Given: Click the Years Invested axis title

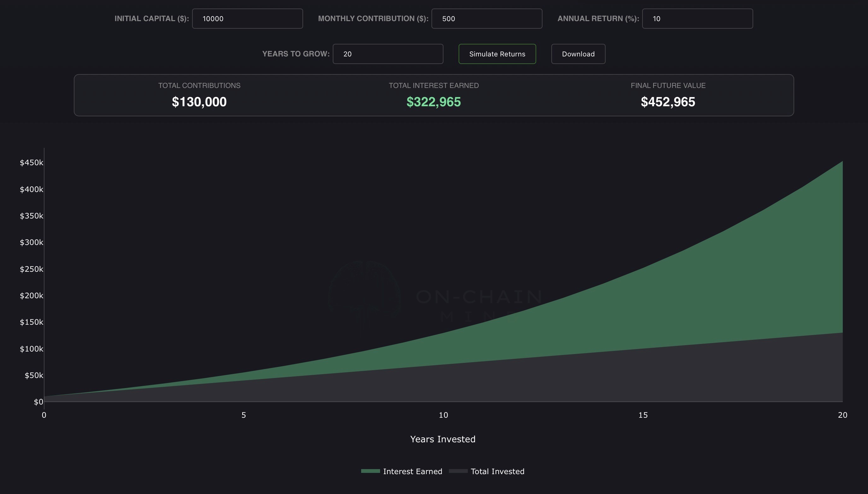Looking at the screenshot, I should click(442, 439).
